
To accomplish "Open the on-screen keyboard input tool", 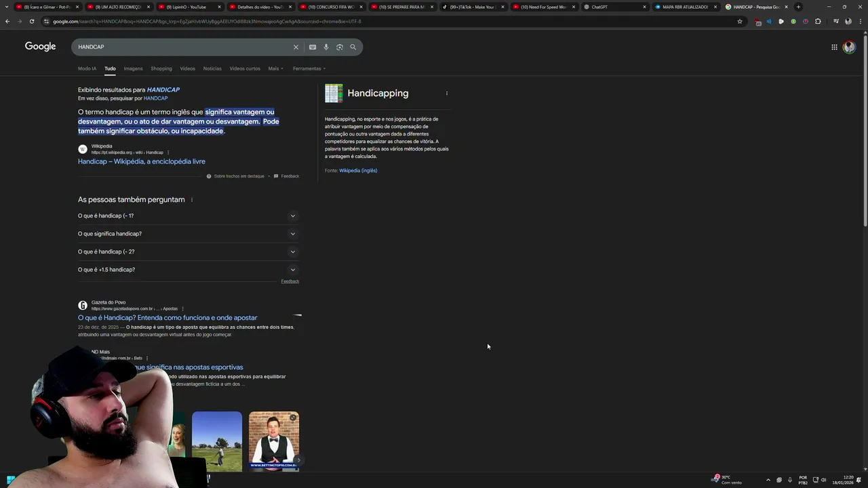I will tap(313, 47).
